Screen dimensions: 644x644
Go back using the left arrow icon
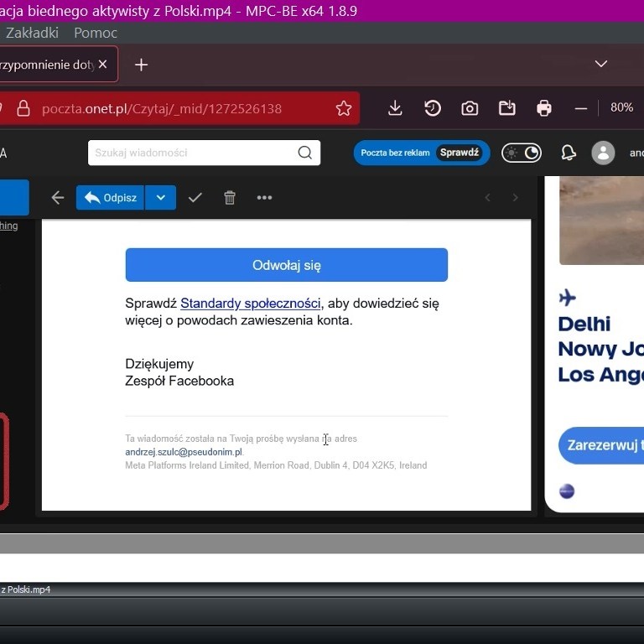tap(58, 198)
